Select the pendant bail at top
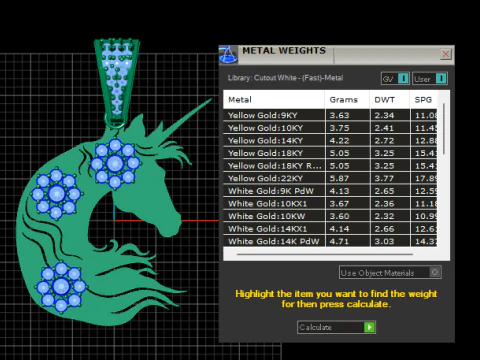Screen dimensions: 480x360 point(116,82)
